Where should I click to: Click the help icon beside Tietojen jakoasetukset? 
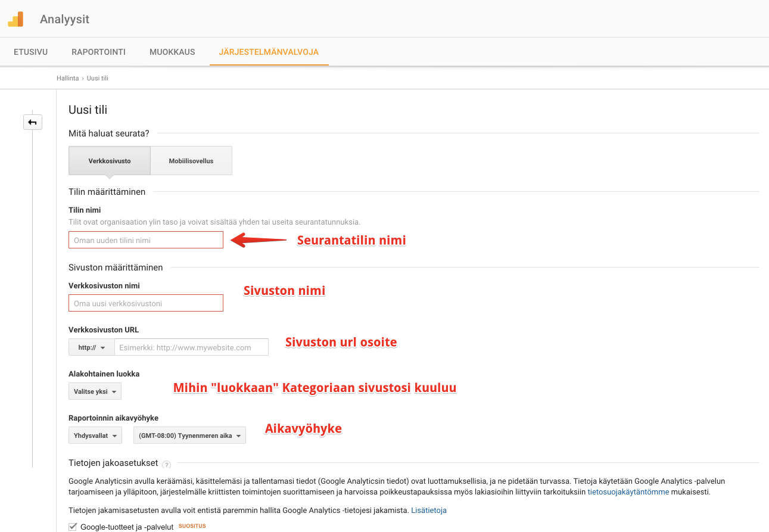166,464
